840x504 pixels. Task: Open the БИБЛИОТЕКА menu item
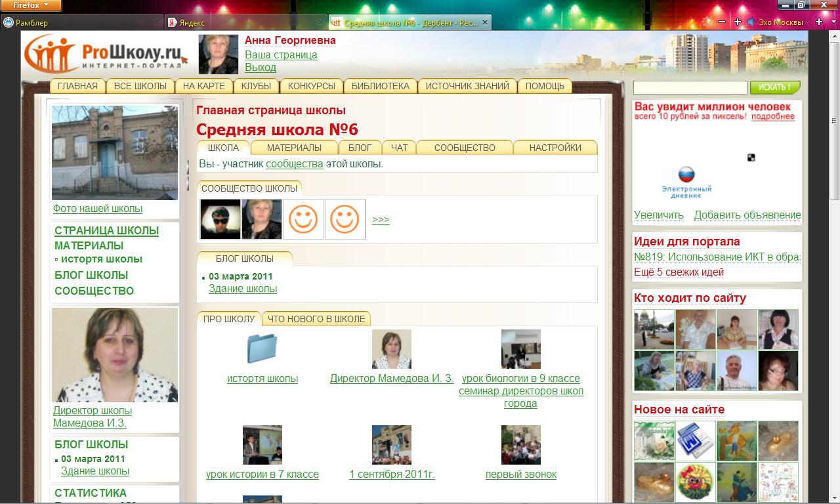[x=380, y=86]
